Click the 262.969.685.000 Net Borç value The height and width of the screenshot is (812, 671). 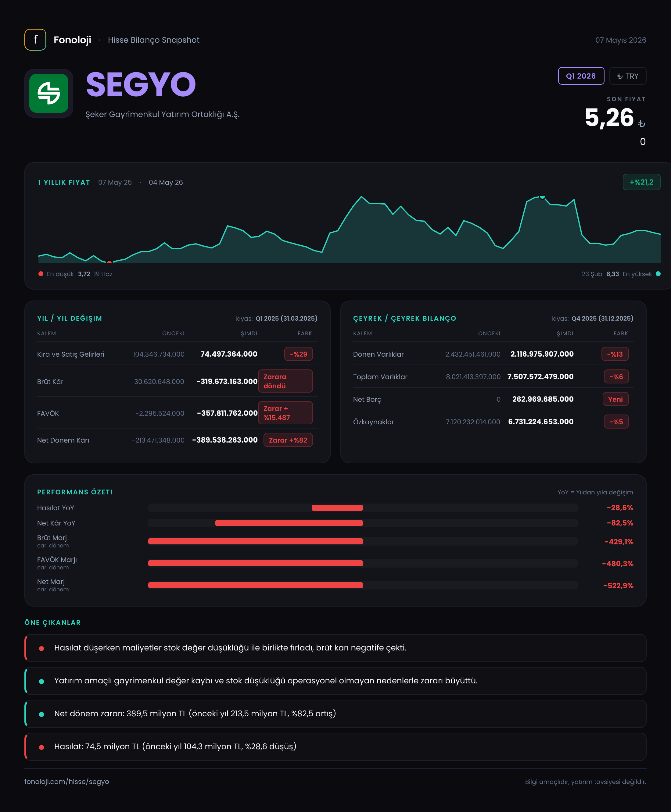[543, 399]
